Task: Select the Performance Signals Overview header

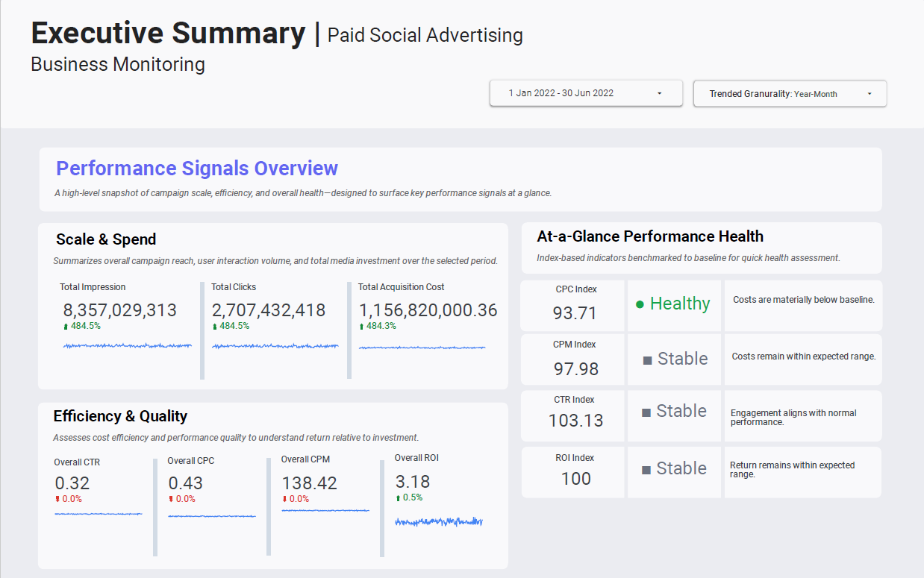Action: (196, 168)
